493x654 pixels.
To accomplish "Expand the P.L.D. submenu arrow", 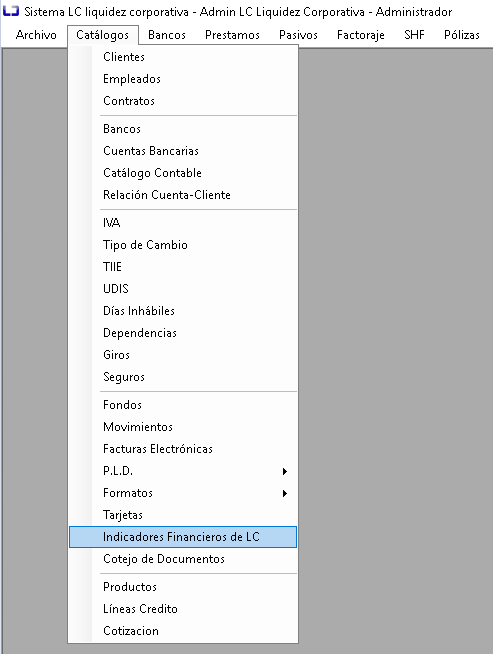I will coord(284,471).
